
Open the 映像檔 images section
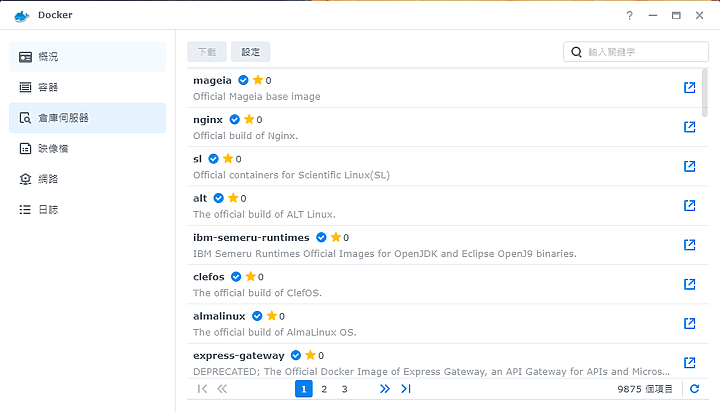tap(87, 148)
